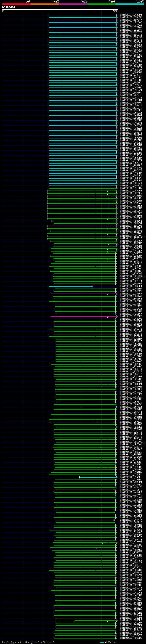
Task: Select hit UniRef100_B9IJY8
Action: point(131,35)
